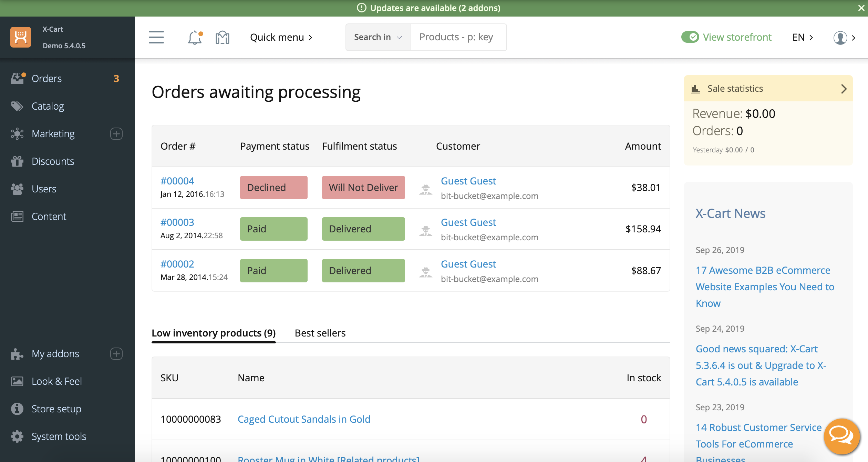Open Catalog in the sidebar
The height and width of the screenshot is (462, 868).
click(x=48, y=106)
